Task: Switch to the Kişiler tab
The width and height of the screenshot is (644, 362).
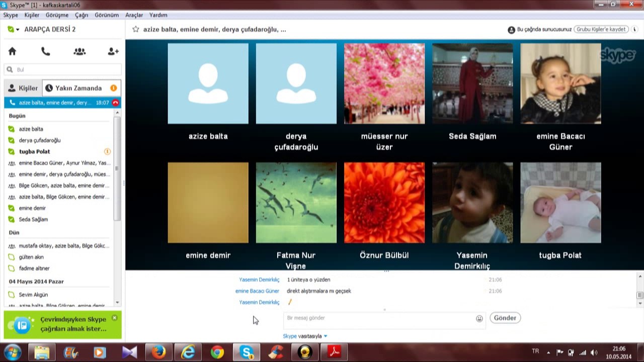Action: (x=23, y=88)
